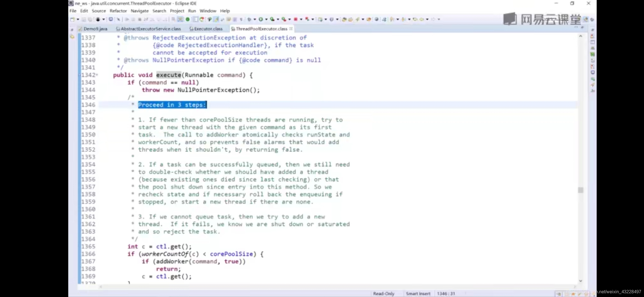Open the Help menu
Screen dimensions: 644x297
[225, 11]
